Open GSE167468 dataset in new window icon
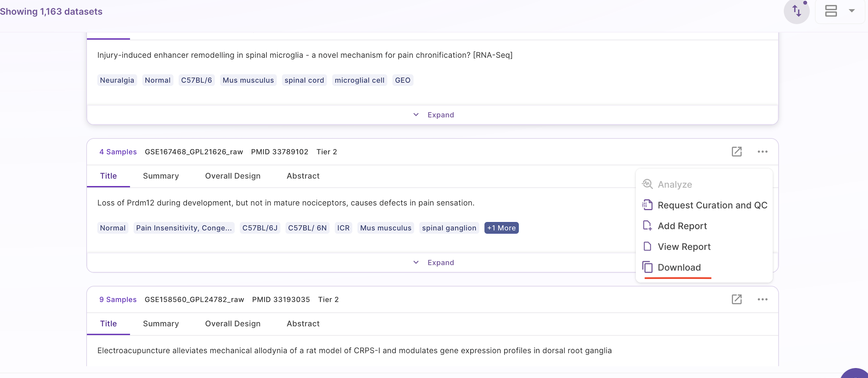Viewport: 868px width, 378px height. pos(737,152)
